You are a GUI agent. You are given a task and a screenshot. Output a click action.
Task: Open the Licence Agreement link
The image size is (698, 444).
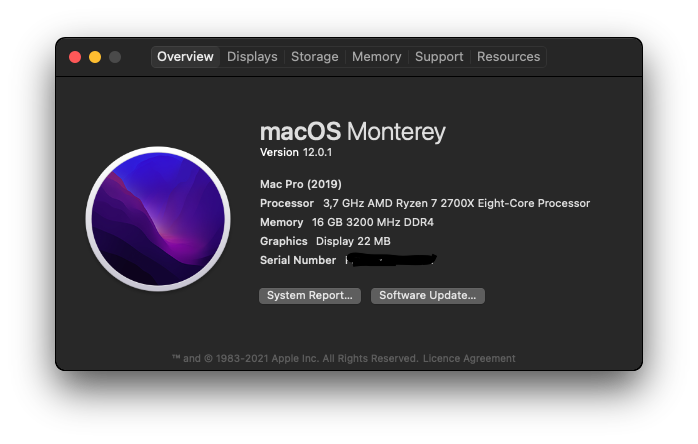pyautogui.click(x=469, y=358)
